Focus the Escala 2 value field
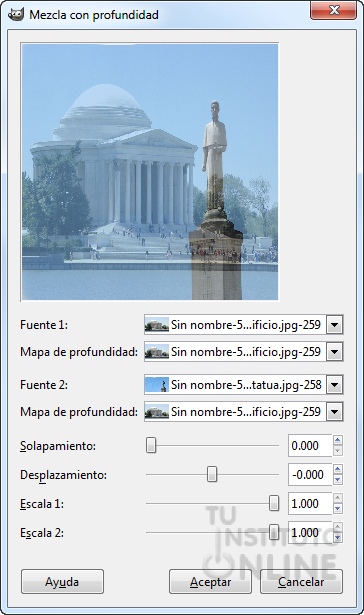 (x=310, y=533)
